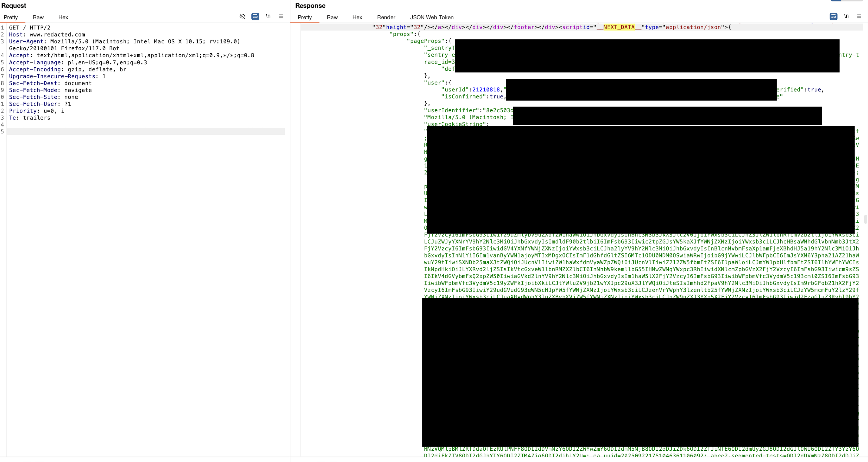Switch Request view to Raw tab
Viewport: 868px width, 462px height.
coord(38,17)
